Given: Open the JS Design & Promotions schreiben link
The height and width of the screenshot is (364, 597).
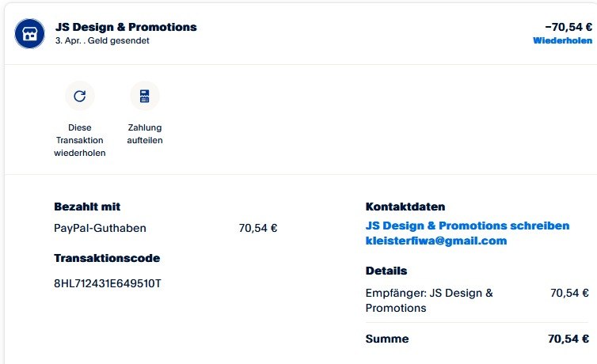Looking at the screenshot, I should [467, 226].
